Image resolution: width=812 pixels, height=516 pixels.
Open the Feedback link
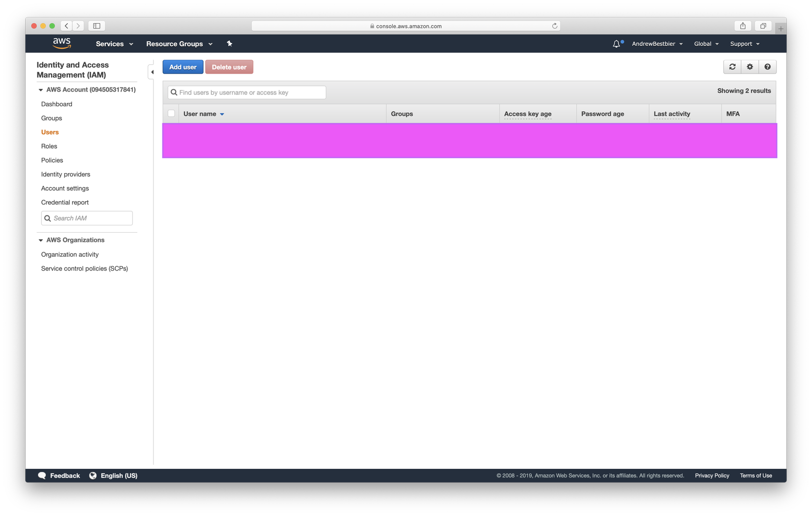[65, 476]
